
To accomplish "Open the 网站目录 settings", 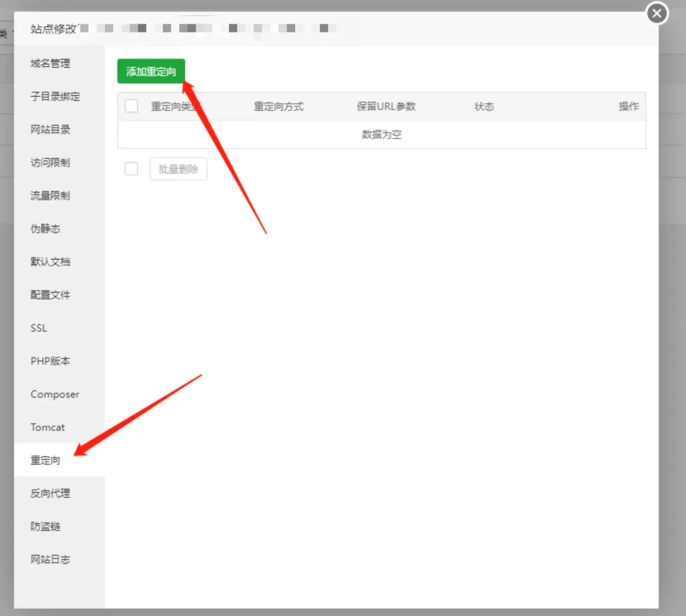I will point(50,129).
